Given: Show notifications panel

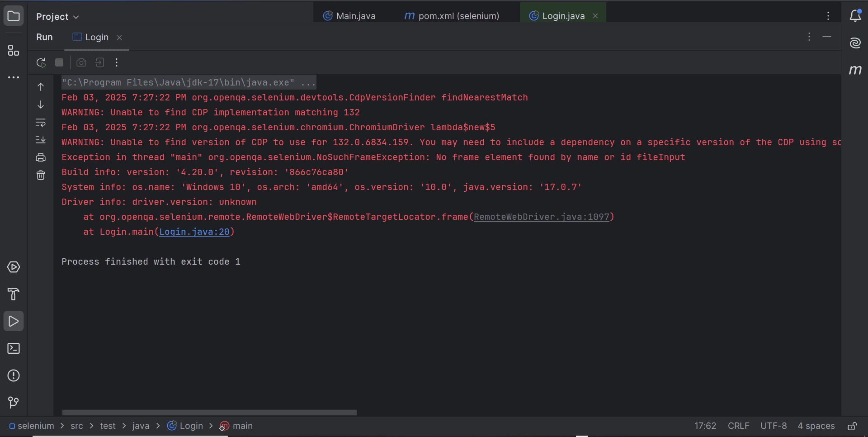Looking at the screenshot, I should 856,16.
